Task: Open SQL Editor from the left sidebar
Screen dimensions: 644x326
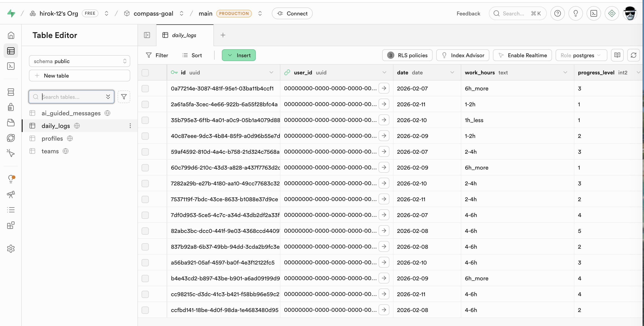Action: coord(11,66)
